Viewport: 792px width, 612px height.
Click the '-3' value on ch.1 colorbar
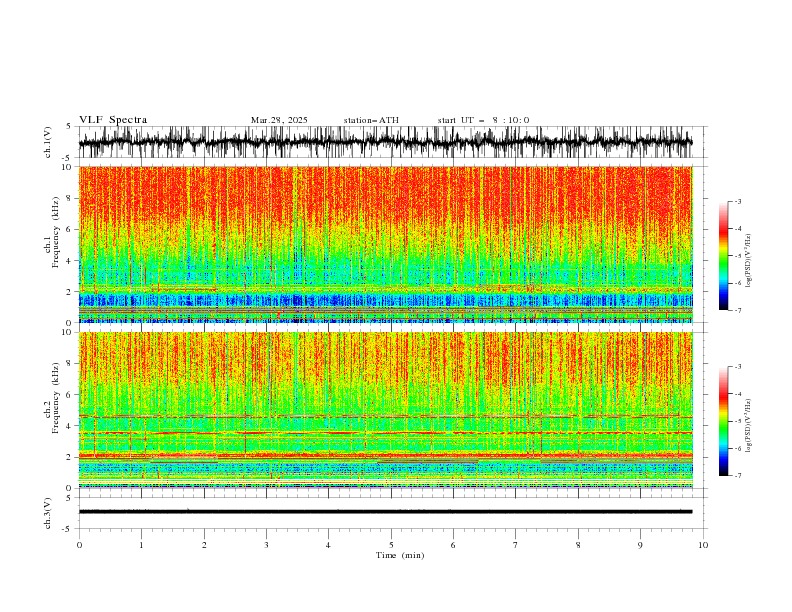click(x=738, y=201)
